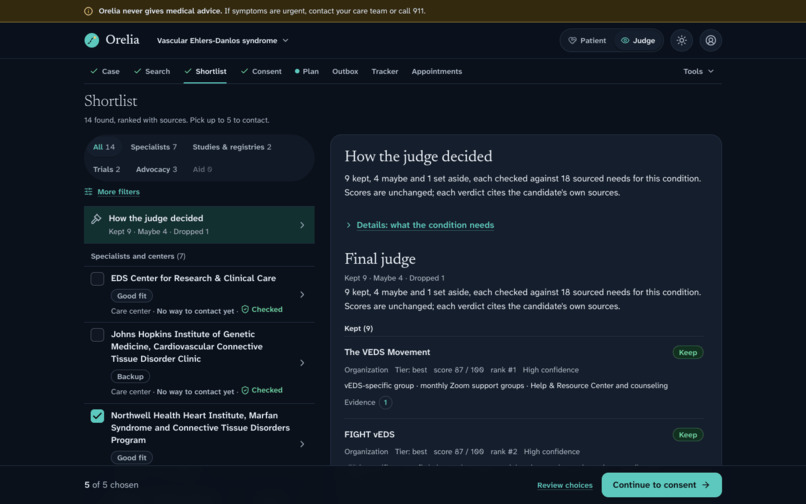Go to the Consent step tab
806x504 pixels.
click(x=261, y=71)
